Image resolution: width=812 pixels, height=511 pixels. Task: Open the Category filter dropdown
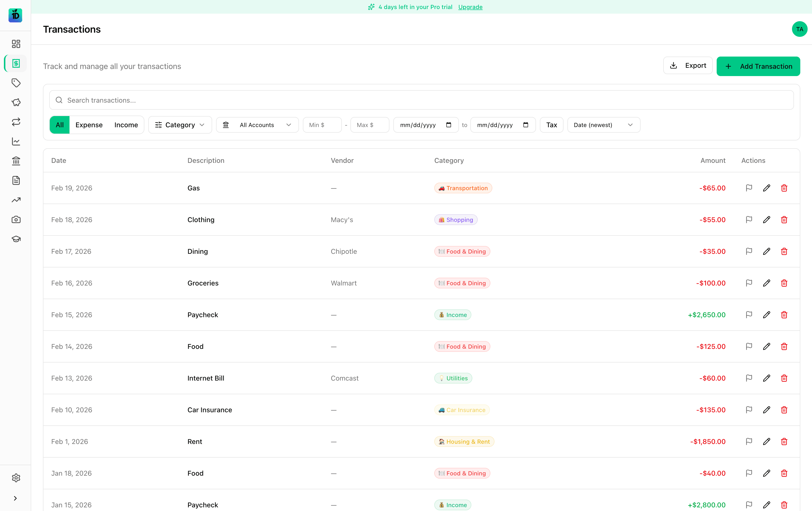(x=180, y=125)
